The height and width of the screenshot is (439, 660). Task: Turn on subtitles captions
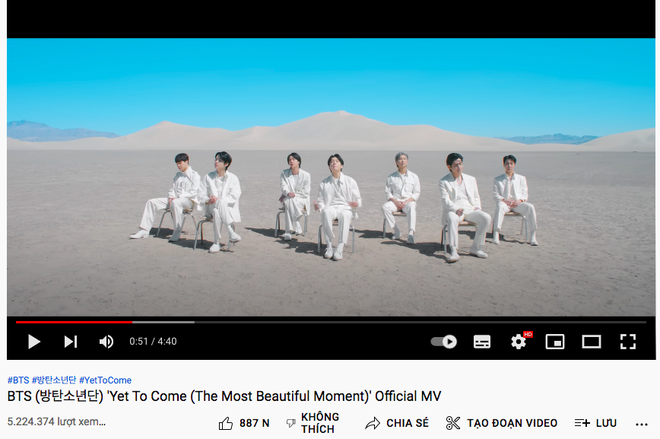[x=482, y=341]
